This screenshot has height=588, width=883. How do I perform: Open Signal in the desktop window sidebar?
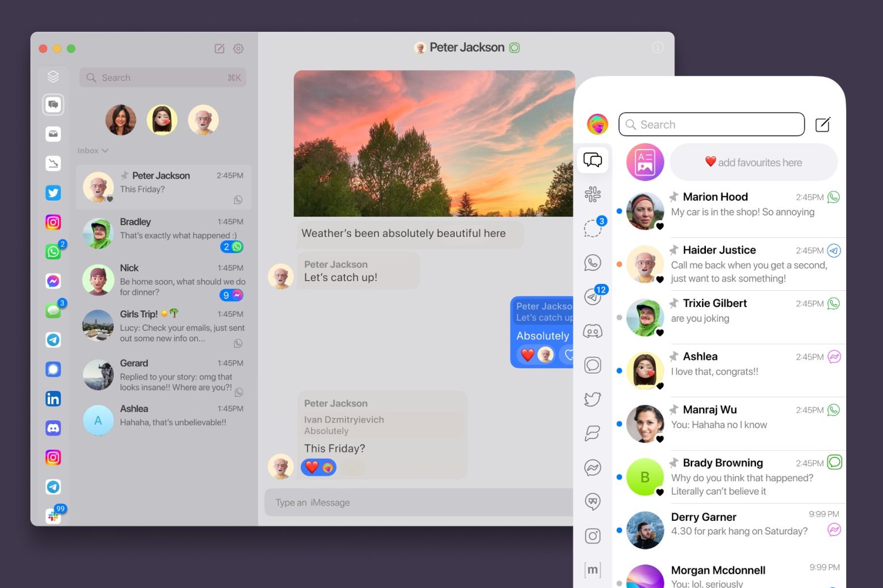click(x=53, y=369)
